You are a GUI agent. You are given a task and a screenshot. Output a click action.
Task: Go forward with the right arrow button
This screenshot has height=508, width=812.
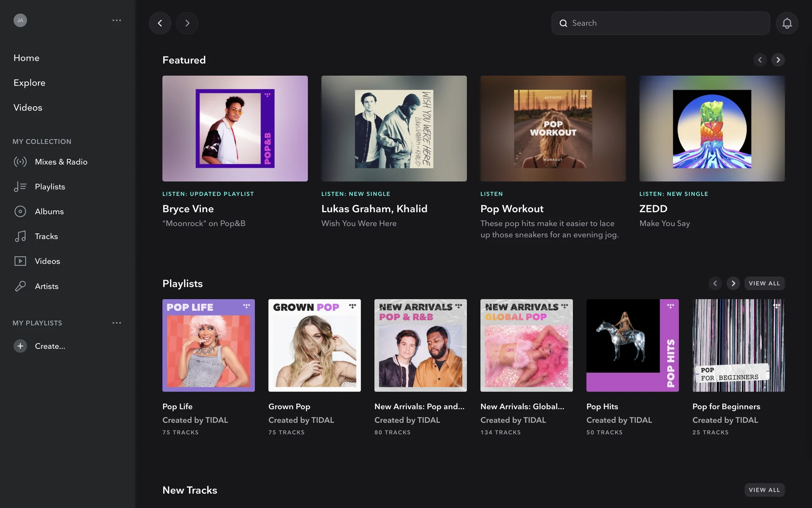pyautogui.click(x=187, y=23)
